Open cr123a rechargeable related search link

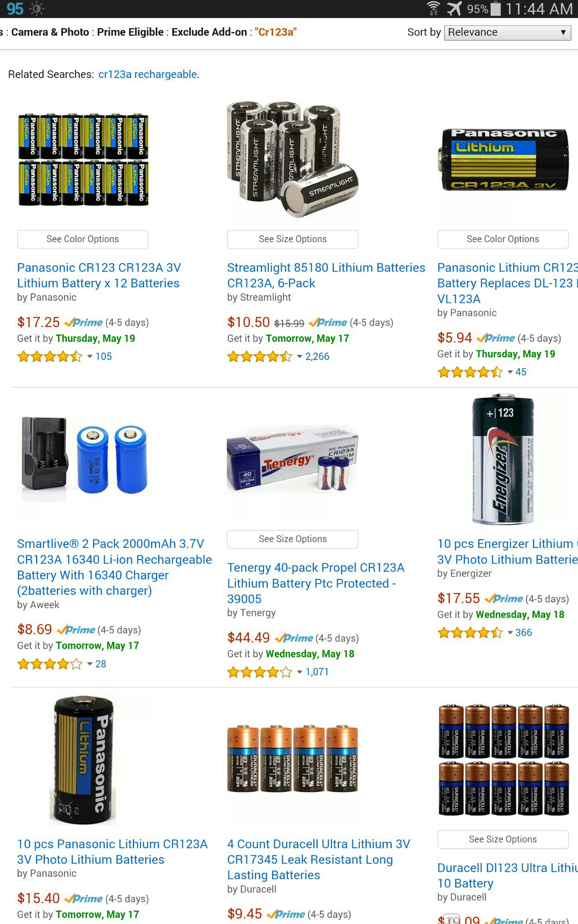click(x=148, y=74)
